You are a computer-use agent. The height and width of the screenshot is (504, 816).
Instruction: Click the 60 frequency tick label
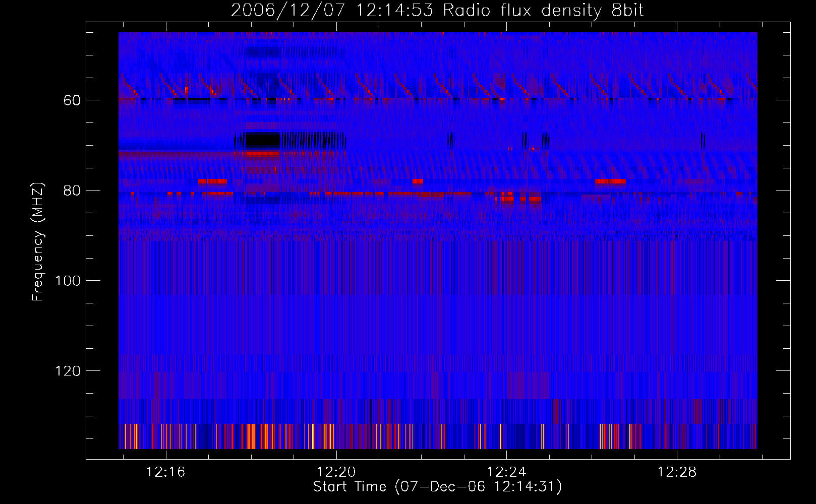(72, 100)
